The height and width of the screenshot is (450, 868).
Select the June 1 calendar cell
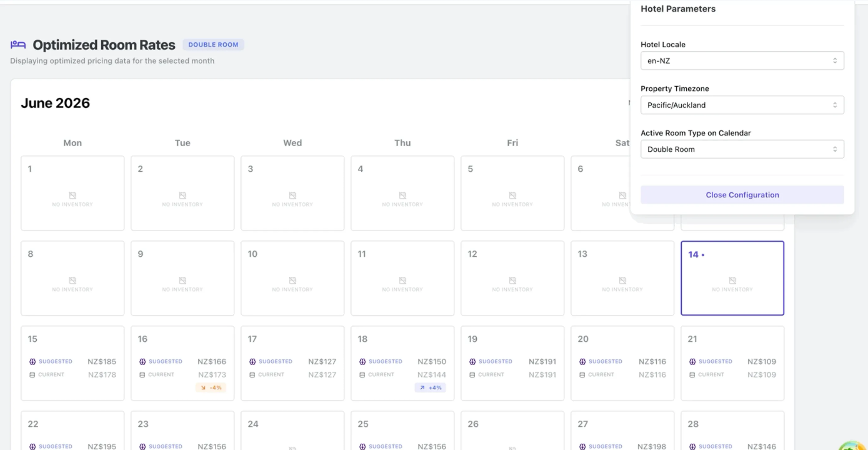(72, 193)
